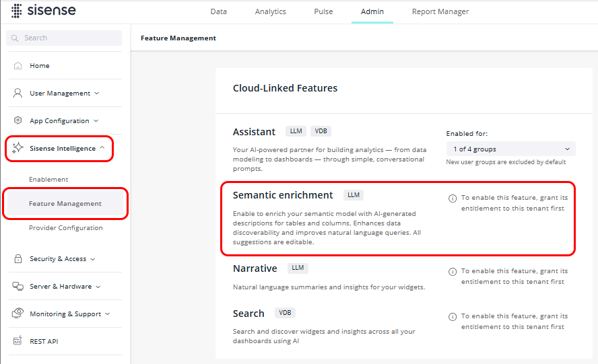Expand the User Management chevron
Viewport: 598px width, 364px height.
pyautogui.click(x=97, y=93)
